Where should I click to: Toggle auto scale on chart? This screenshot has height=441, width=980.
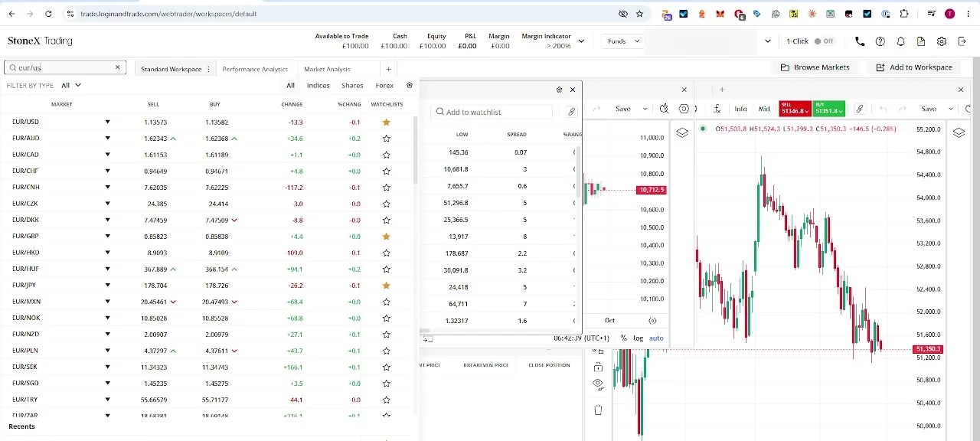click(656, 338)
